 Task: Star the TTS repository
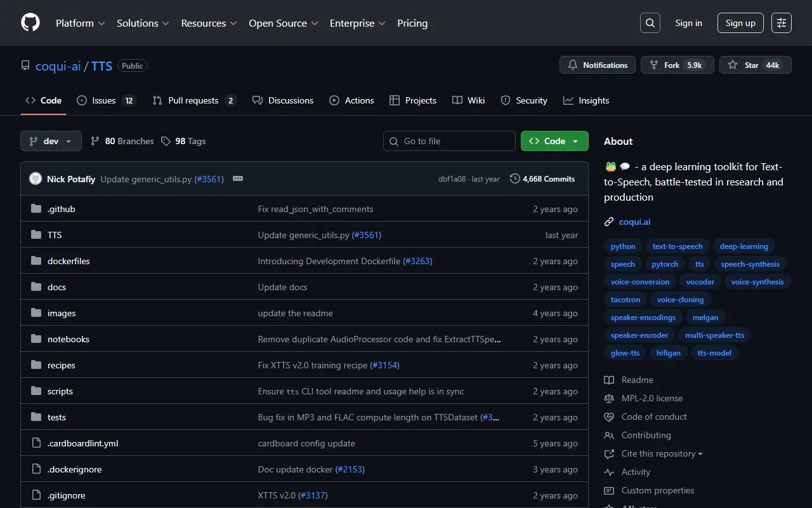coord(755,65)
